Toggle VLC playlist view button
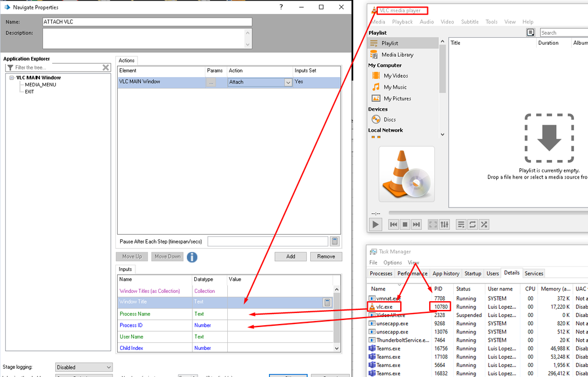Screen dimensions: 588x377 coord(461,225)
